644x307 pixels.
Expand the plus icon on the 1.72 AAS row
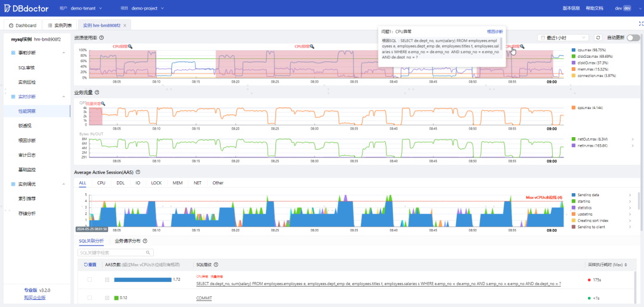click(107, 280)
